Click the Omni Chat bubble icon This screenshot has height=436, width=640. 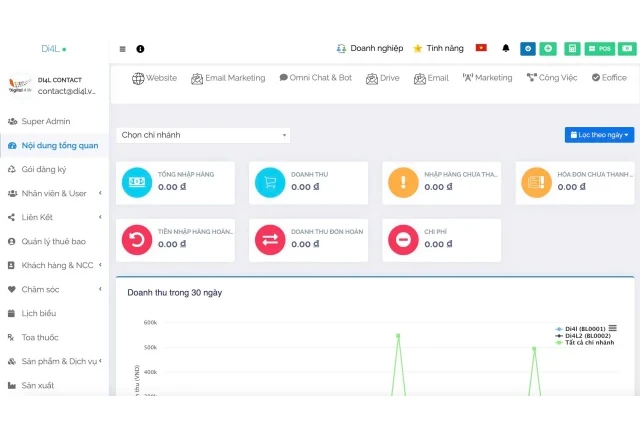pos(284,77)
